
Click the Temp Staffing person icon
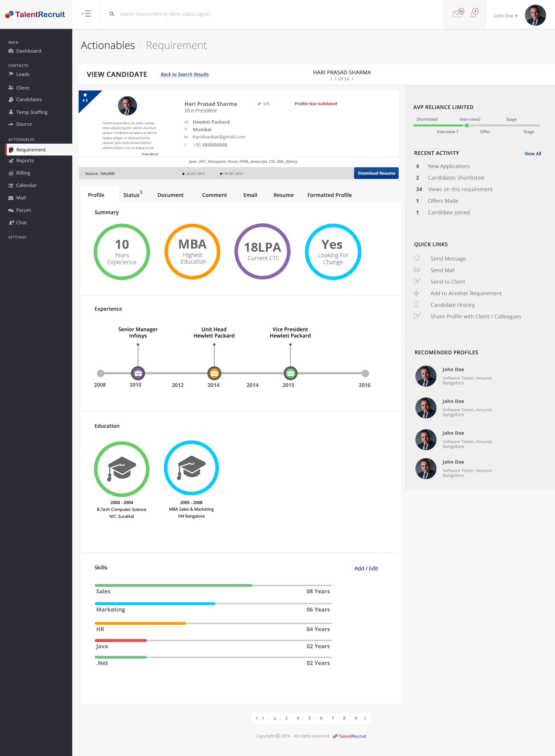point(11,112)
